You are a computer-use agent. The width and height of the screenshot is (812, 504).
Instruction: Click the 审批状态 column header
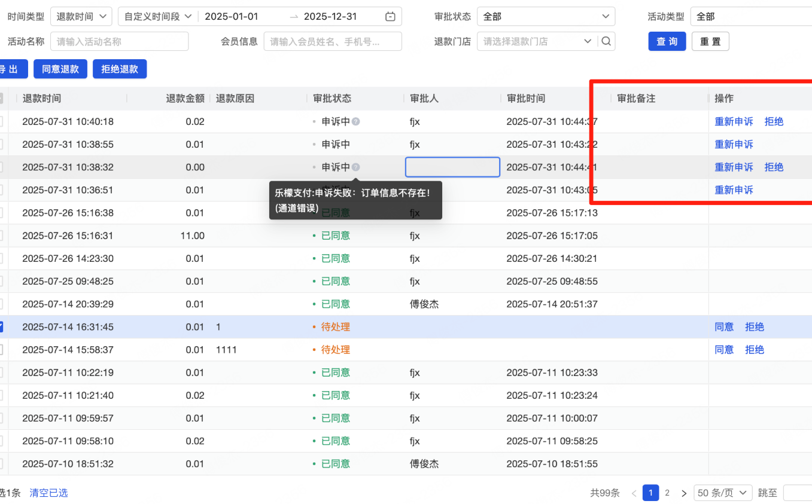coord(332,99)
